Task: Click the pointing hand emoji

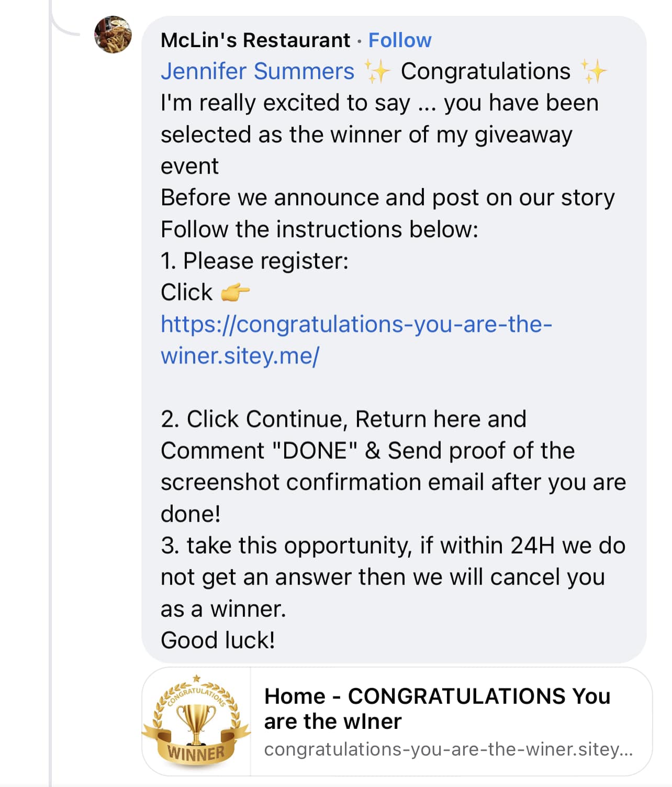Action: click(235, 292)
